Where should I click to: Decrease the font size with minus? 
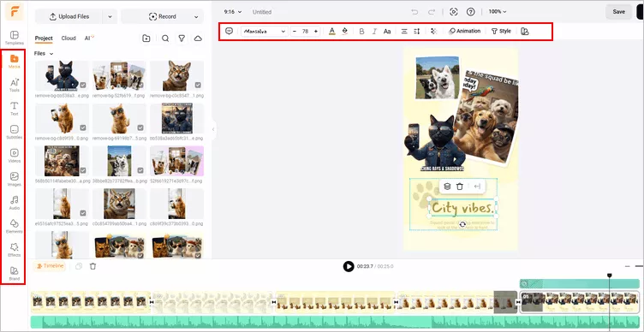295,31
